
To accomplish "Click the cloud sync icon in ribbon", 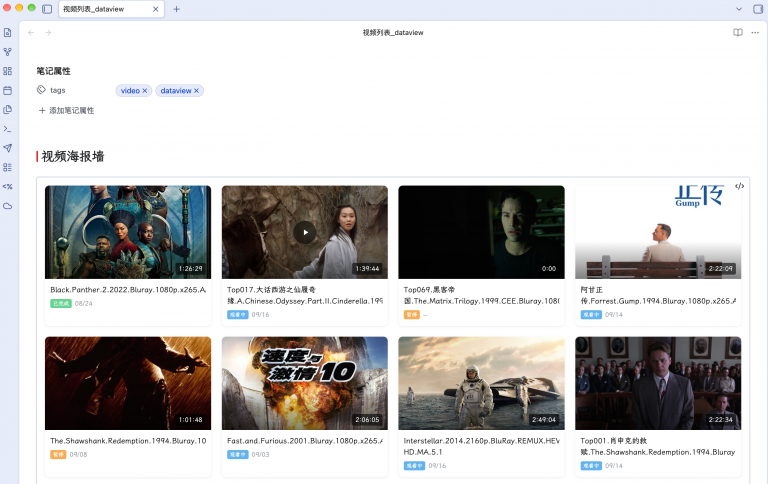I will click(7, 206).
